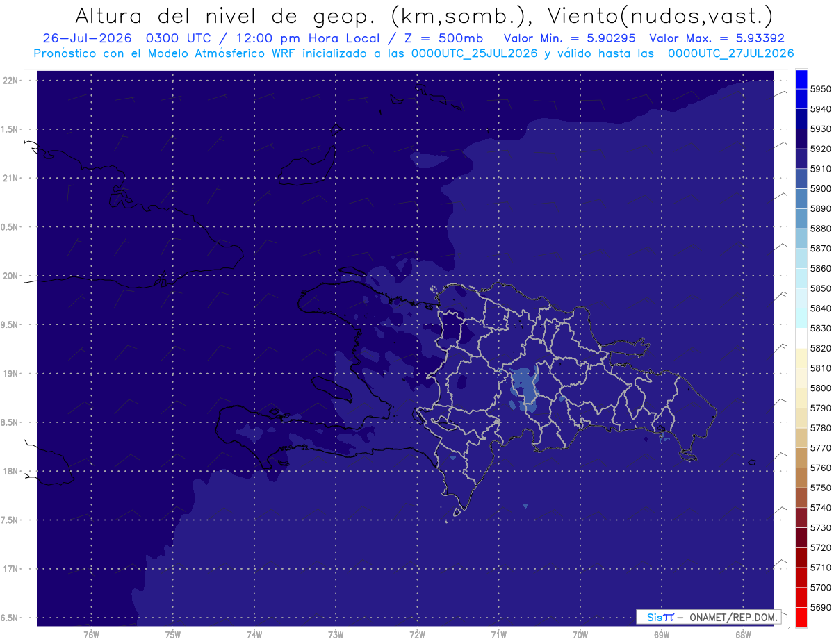The image size is (834, 644).
Task: Click the "5930" color scale value
Action: click(x=821, y=129)
